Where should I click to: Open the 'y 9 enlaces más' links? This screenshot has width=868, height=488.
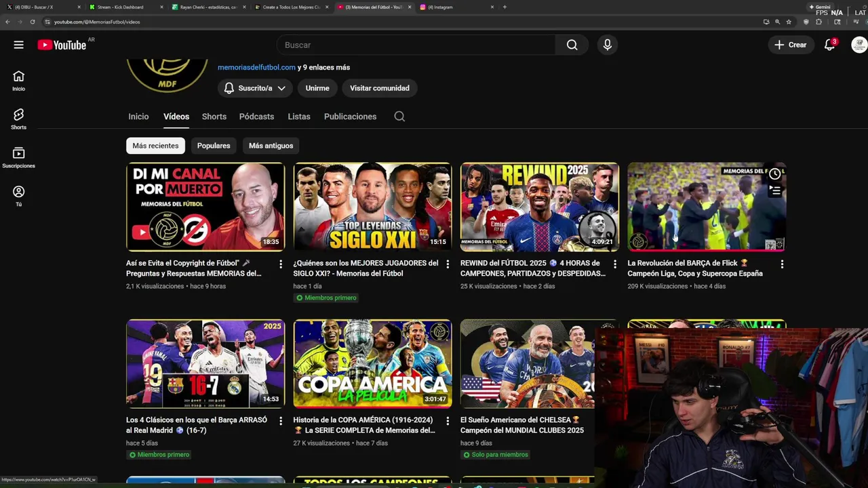pyautogui.click(x=323, y=67)
